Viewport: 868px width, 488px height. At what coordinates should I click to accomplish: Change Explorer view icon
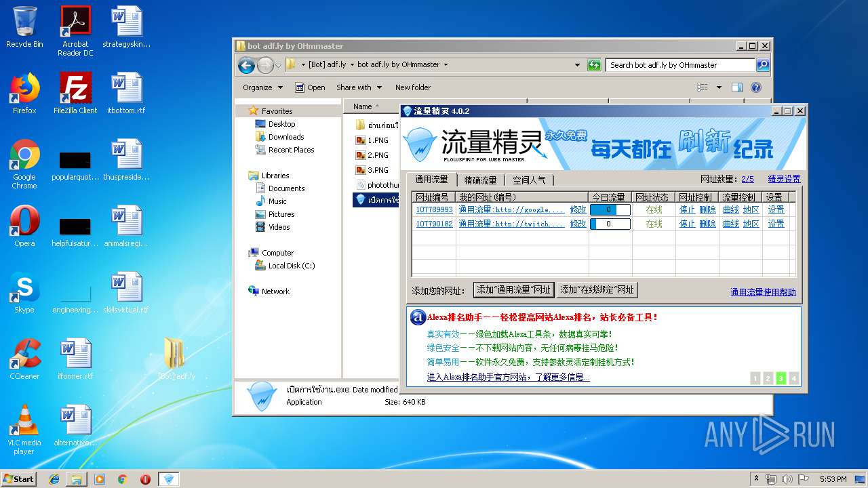[703, 87]
